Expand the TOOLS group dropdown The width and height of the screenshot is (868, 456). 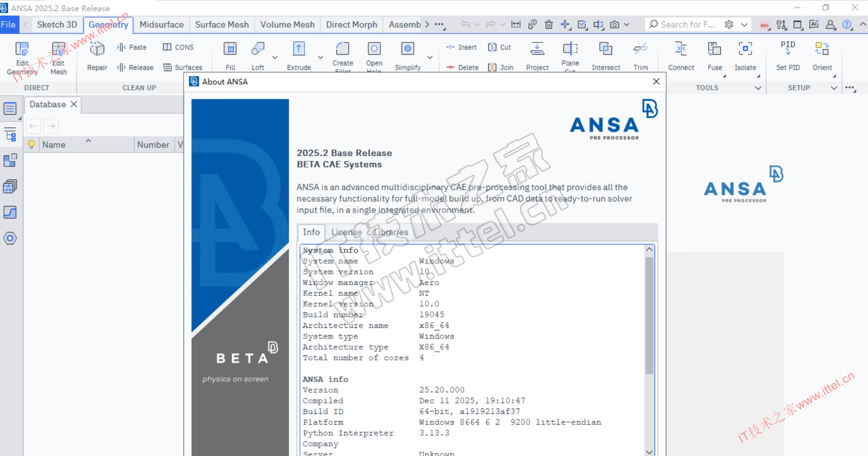coord(758,88)
